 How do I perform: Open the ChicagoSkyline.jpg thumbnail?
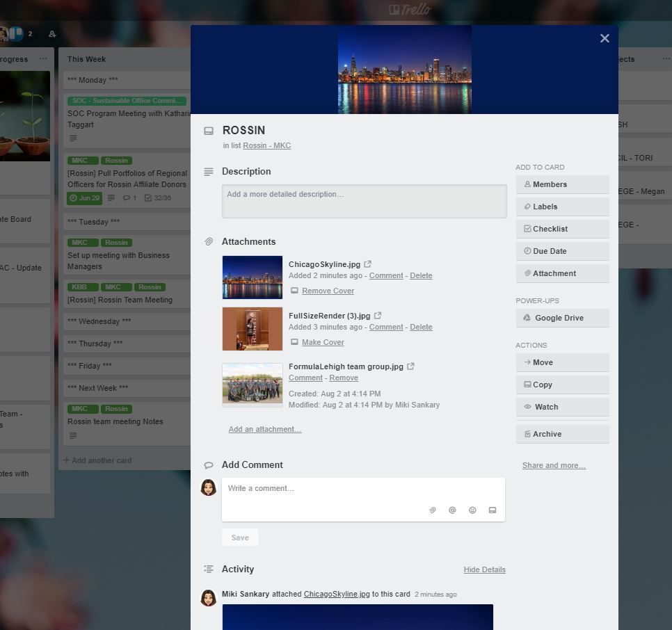[x=253, y=277]
